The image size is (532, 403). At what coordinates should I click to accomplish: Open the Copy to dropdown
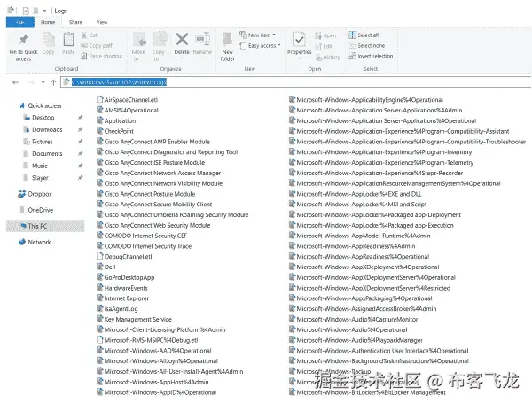[158, 55]
